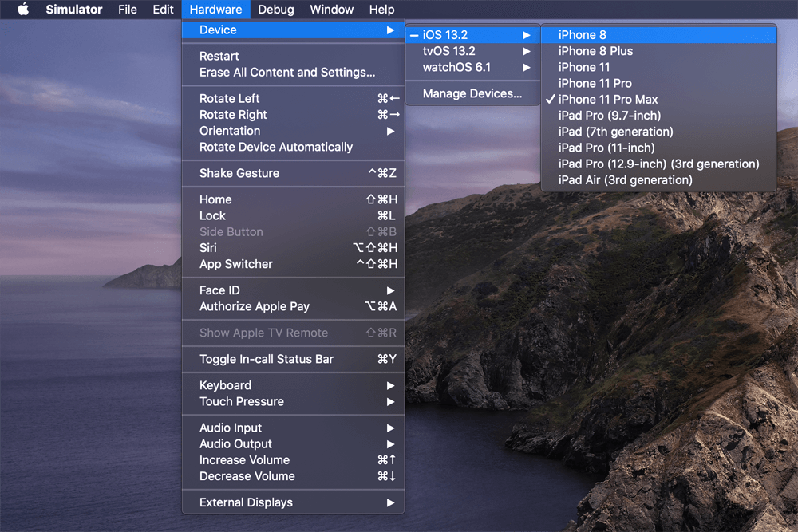Select Erase All Content and Settings
The width and height of the screenshot is (798, 532).
click(293, 73)
